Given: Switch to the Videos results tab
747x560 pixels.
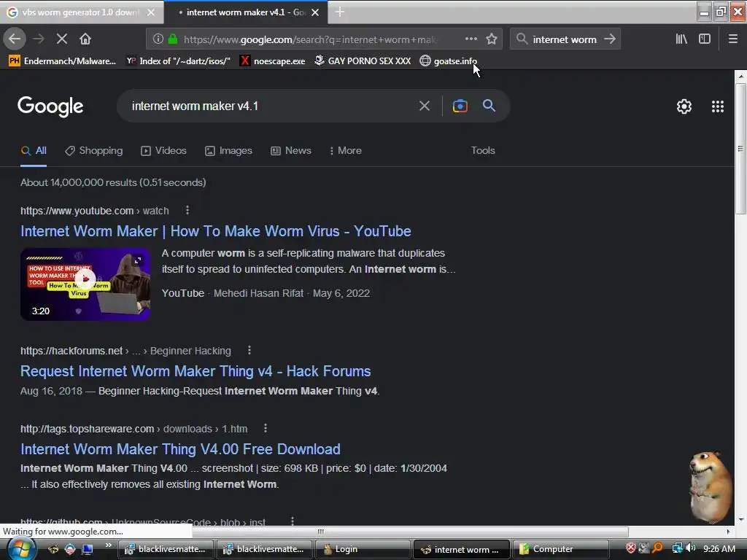Looking at the screenshot, I should (x=163, y=150).
